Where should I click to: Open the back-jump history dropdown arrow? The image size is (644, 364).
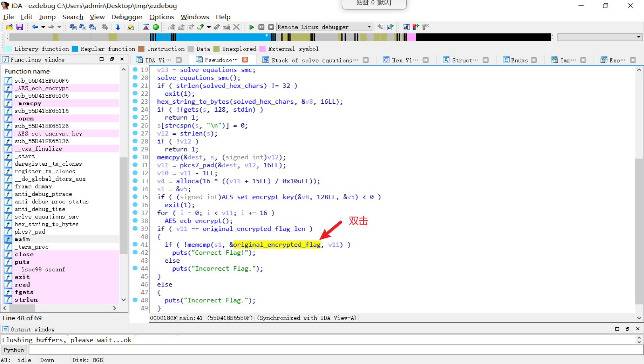click(43, 27)
